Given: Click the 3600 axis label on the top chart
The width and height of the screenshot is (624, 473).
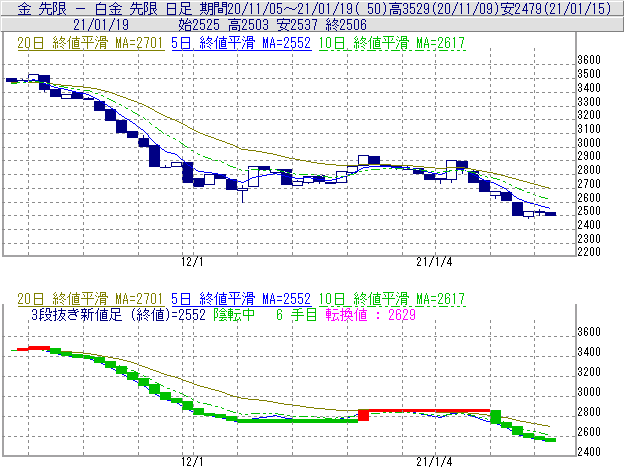Looking at the screenshot, I should pyautogui.click(x=589, y=60).
